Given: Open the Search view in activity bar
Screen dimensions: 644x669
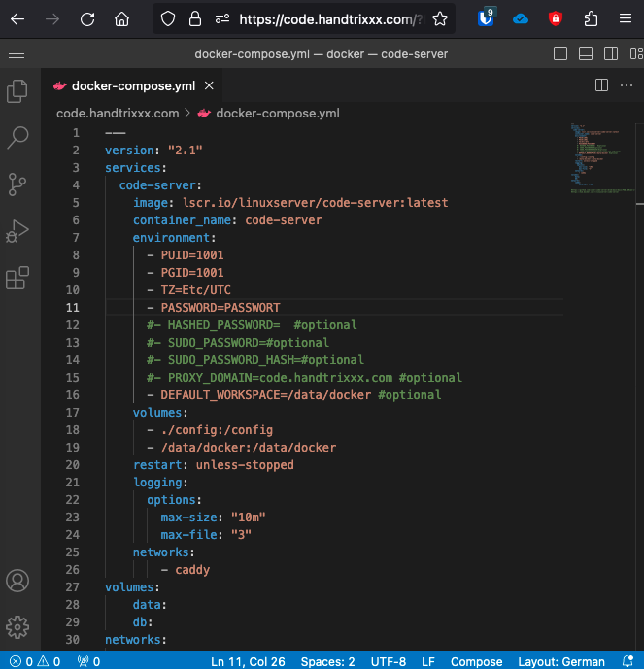Looking at the screenshot, I should coord(17,138).
